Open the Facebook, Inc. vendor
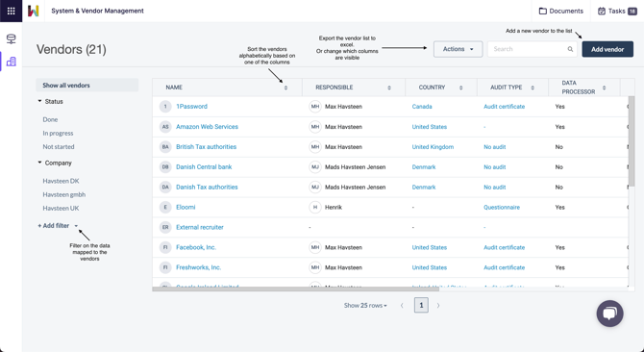Screen dimensions: 644x352 (196, 247)
